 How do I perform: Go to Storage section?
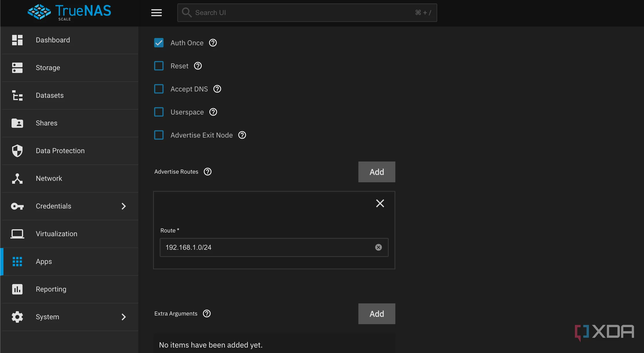(x=69, y=68)
